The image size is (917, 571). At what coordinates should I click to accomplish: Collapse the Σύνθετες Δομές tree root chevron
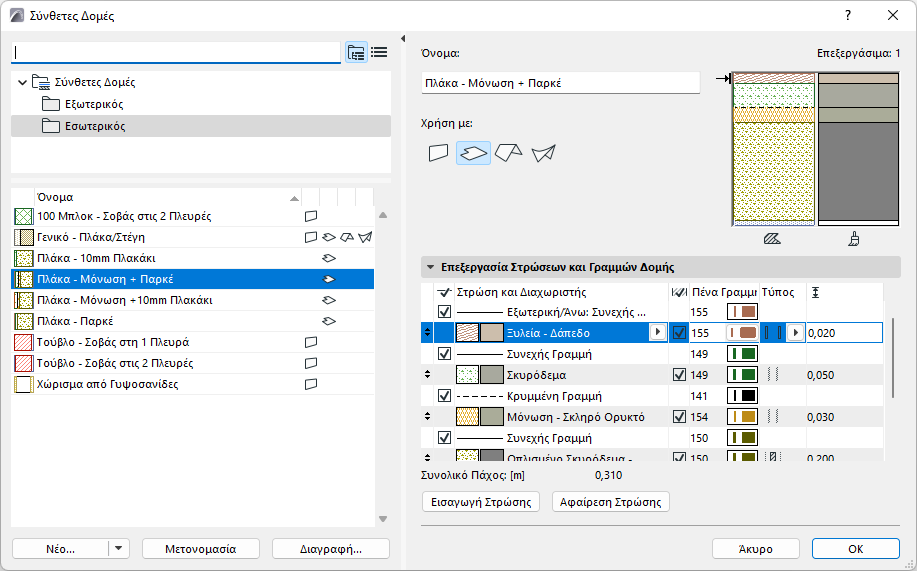22,82
